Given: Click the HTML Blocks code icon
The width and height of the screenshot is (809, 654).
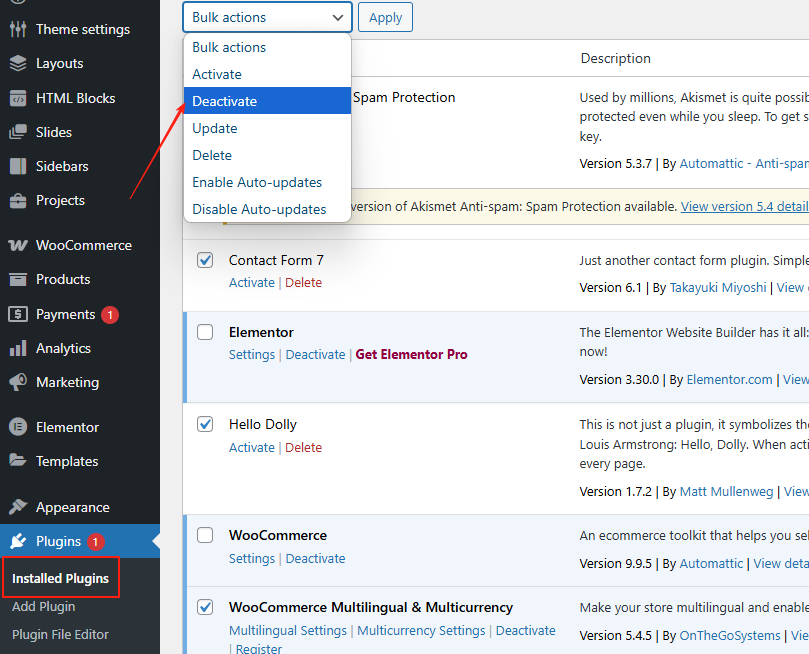Looking at the screenshot, I should [x=18, y=98].
